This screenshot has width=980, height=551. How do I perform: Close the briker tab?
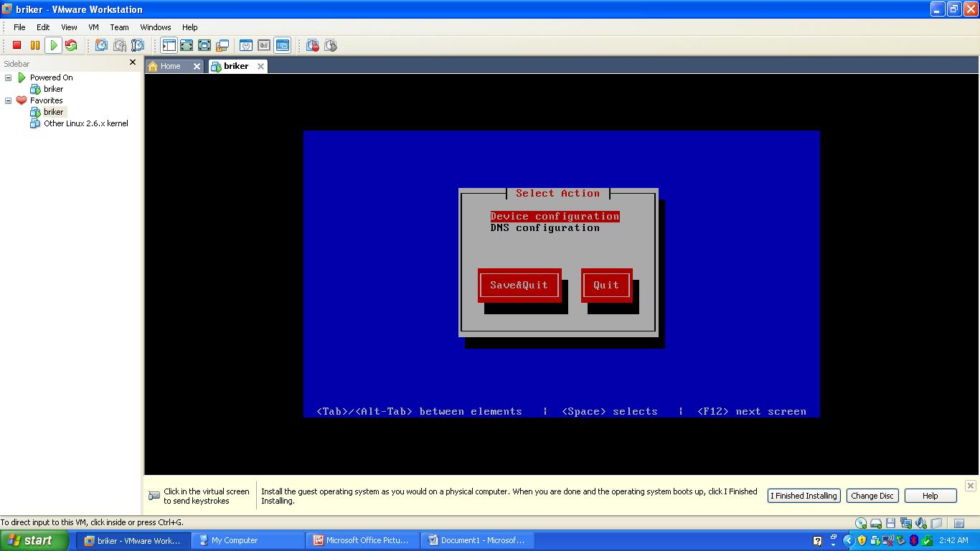tap(260, 66)
